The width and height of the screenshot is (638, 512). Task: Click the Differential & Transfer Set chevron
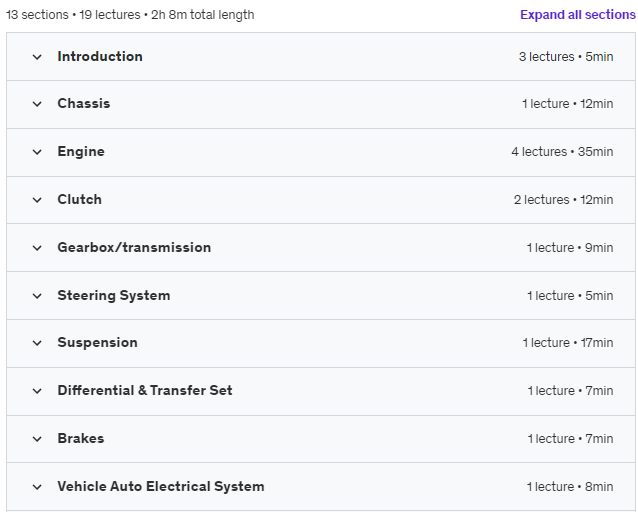click(x=37, y=391)
